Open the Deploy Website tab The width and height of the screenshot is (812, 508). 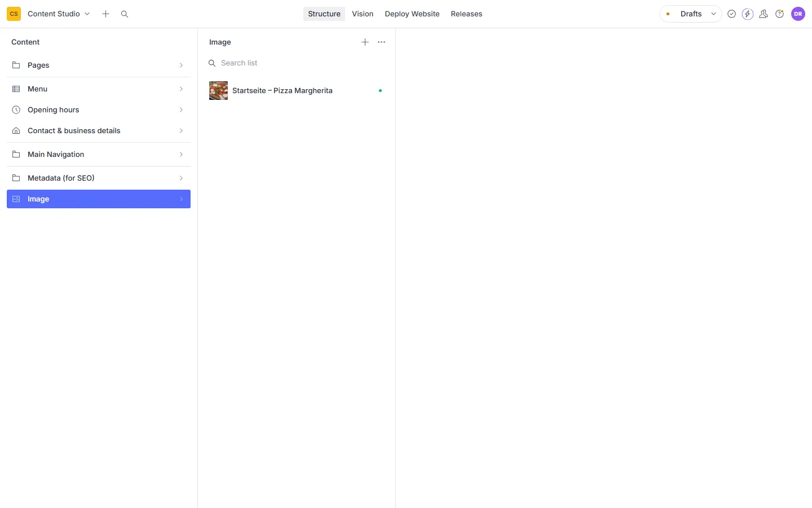[x=412, y=14]
